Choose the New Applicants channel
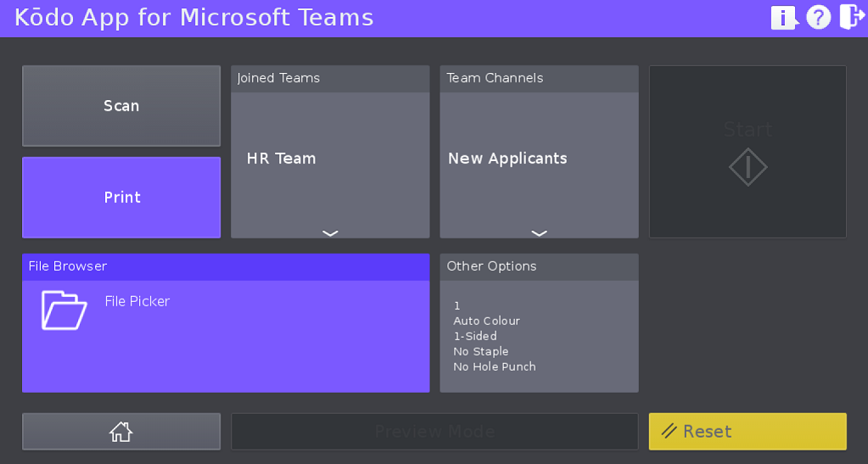Image resolution: width=868 pixels, height=464 pixels. coord(507,159)
